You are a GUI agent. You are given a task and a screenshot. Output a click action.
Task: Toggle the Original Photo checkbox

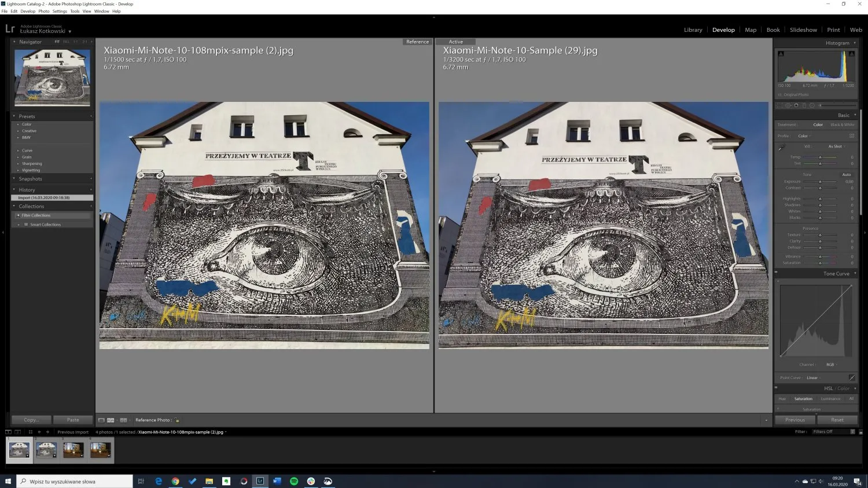coord(779,95)
